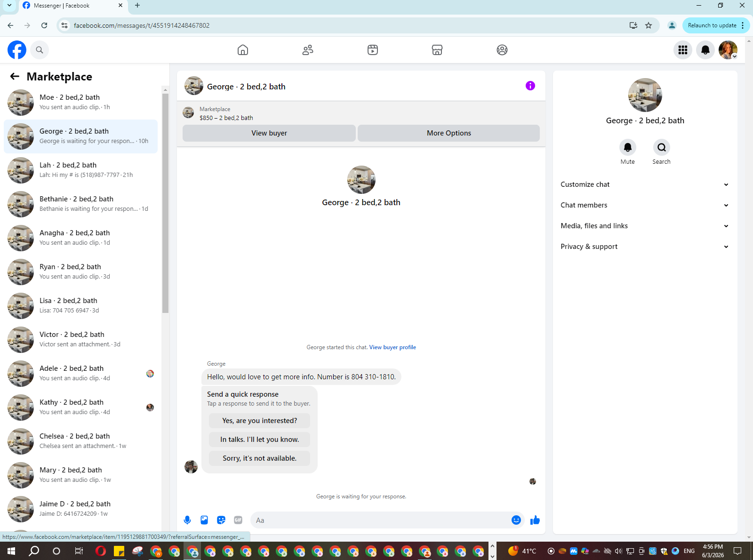Click the browser address bar URL
The height and width of the screenshot is (560, 753).
142,25
